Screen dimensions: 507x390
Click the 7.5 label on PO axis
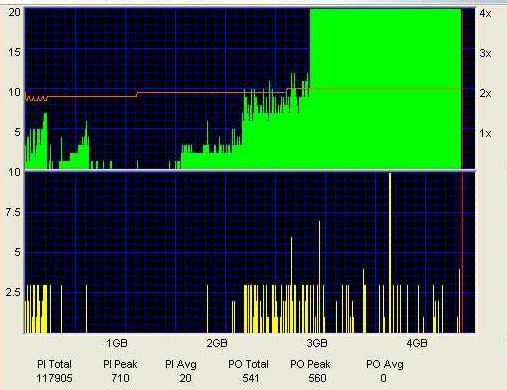click(13, 212)
